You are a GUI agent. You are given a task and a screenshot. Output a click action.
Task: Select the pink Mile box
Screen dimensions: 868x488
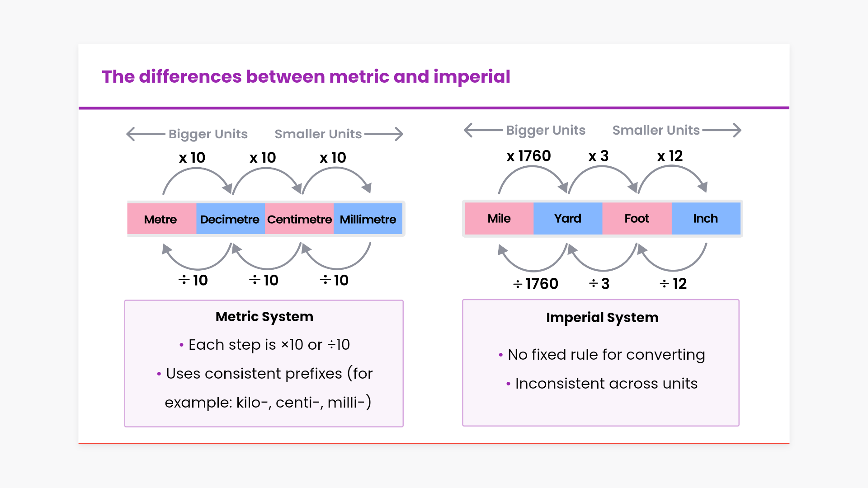coord(499,219)
